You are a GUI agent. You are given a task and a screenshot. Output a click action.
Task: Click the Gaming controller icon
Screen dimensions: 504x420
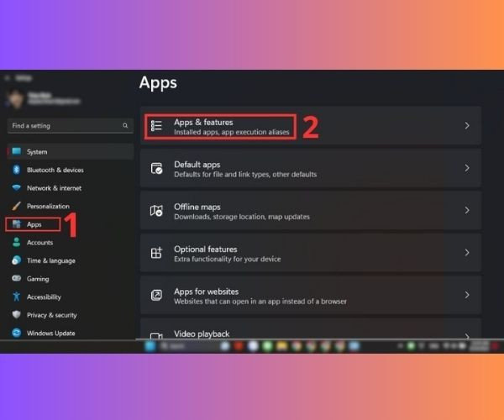(x=17, y=278)
